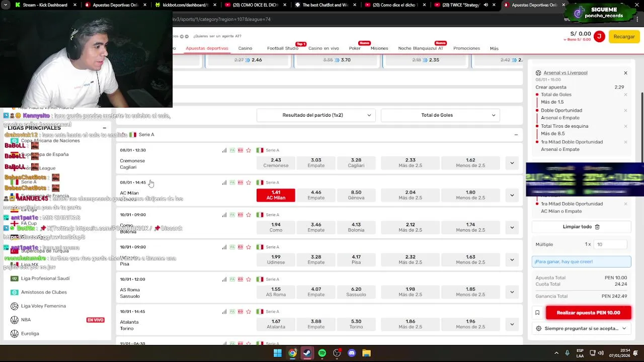
Task: Remove Total Tiros de esquina selection
Action: (x=625, y=126)
